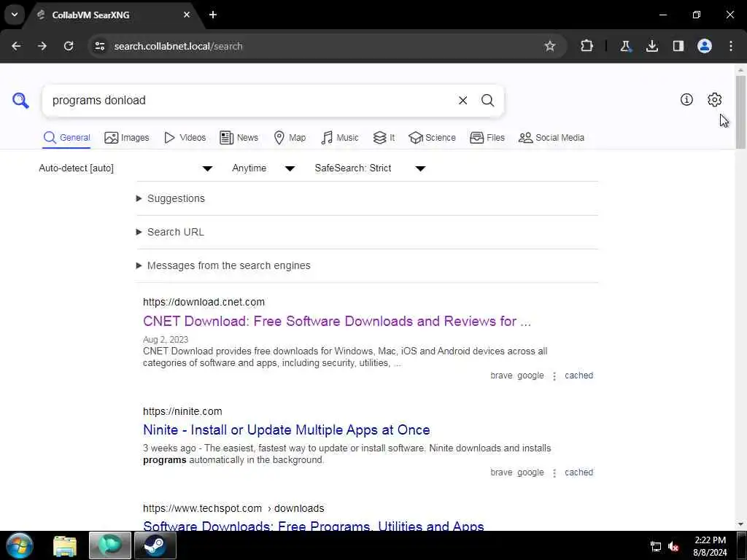The image size is (747, 560).
Task: Switch to Videos tab
Action: [185, 138]
